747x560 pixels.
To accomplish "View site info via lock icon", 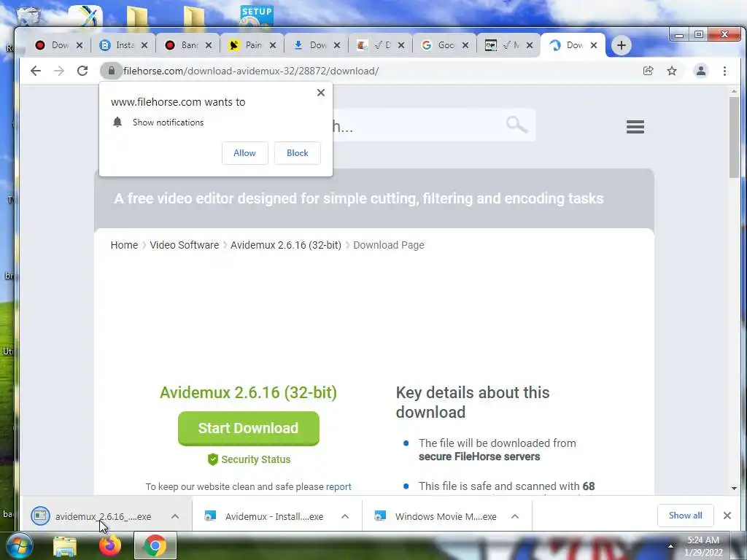I will point(111,71).
